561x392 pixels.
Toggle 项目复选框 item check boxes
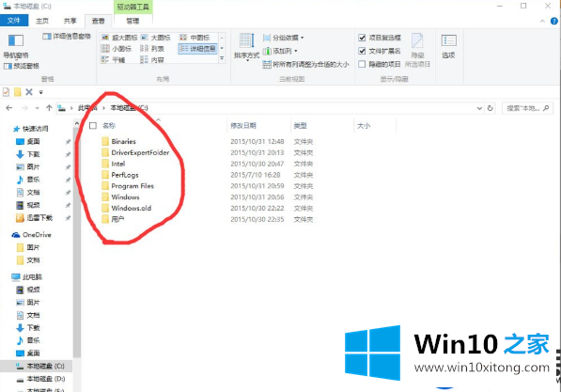[x=380, y=38]
